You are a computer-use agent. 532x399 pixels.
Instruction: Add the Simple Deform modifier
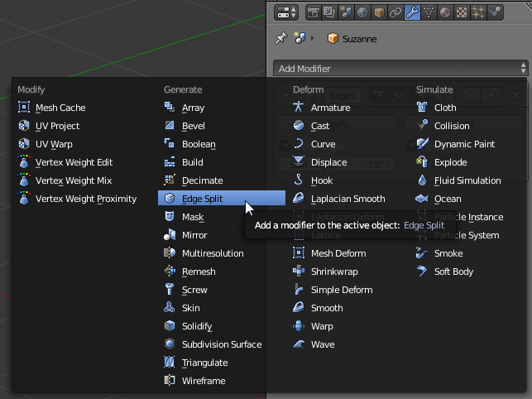pos(349,290)
